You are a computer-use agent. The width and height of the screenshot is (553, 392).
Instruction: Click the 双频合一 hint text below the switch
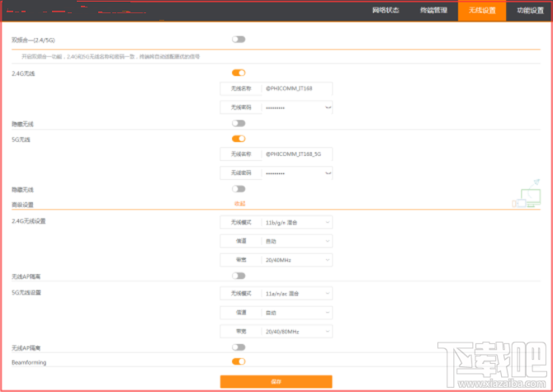click(111, 56)
